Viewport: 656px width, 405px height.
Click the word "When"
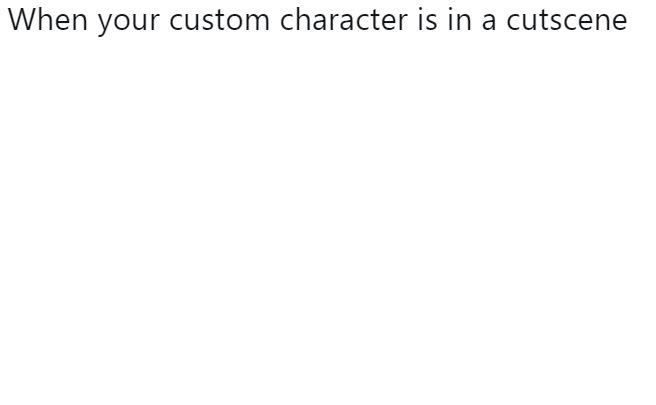tap(48, 20)
